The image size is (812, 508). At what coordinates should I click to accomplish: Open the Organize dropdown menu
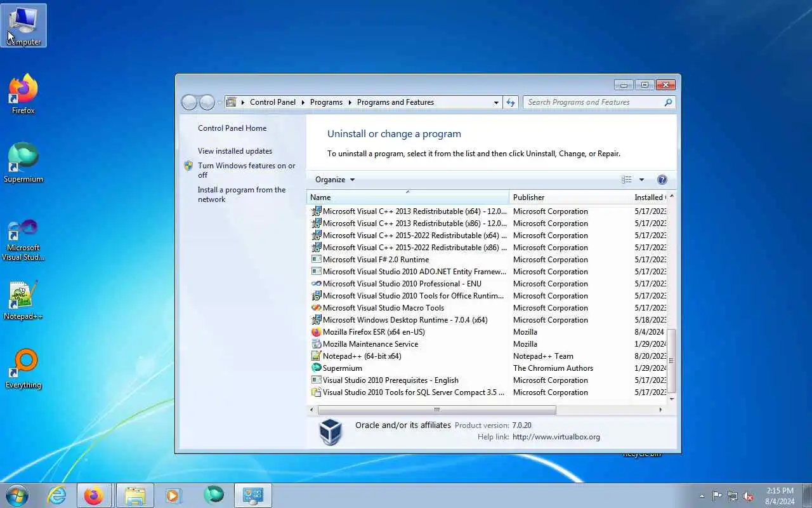(335, 180)
